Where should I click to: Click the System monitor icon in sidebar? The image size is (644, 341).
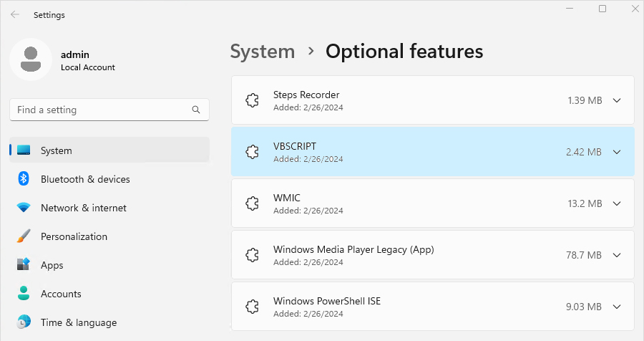click(24, 150)
